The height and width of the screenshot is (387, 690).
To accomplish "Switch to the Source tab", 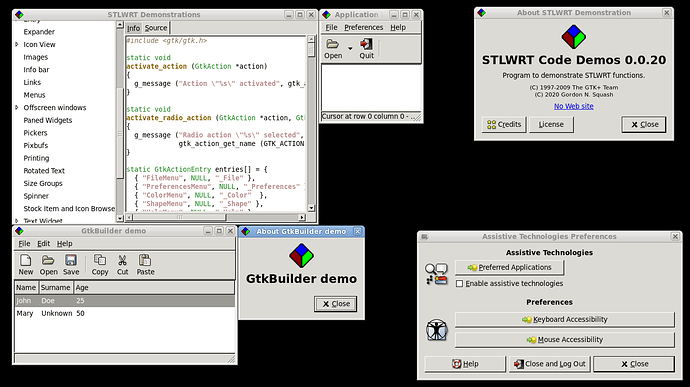I will (x=156, y=28).
